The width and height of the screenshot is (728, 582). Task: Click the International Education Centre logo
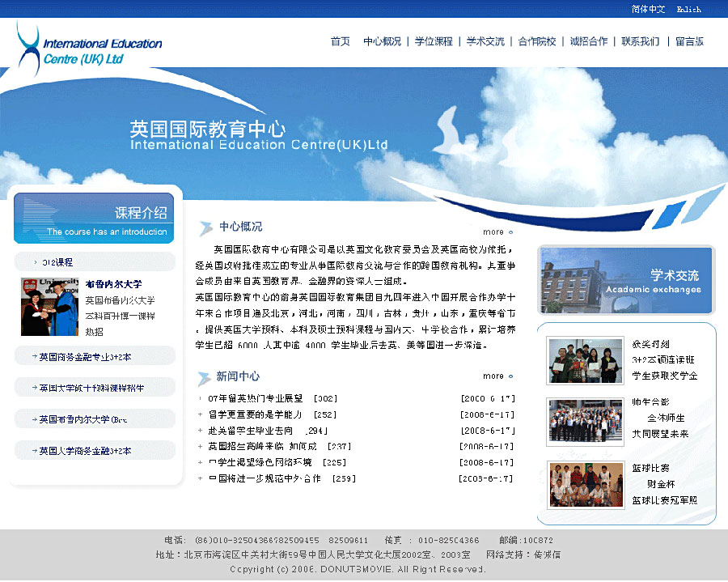pos(89,49)
